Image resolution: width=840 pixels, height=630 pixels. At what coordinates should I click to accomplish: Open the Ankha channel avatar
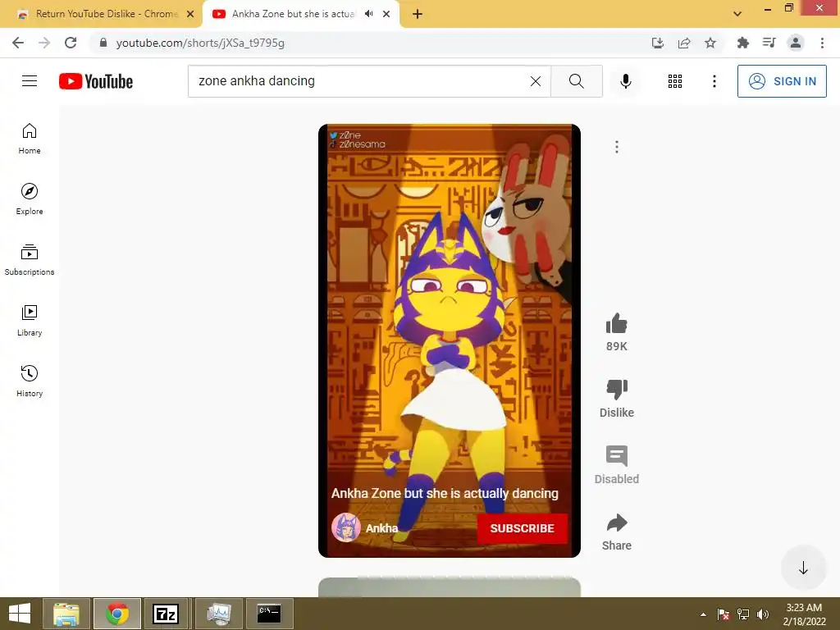[x=345, y=527]
